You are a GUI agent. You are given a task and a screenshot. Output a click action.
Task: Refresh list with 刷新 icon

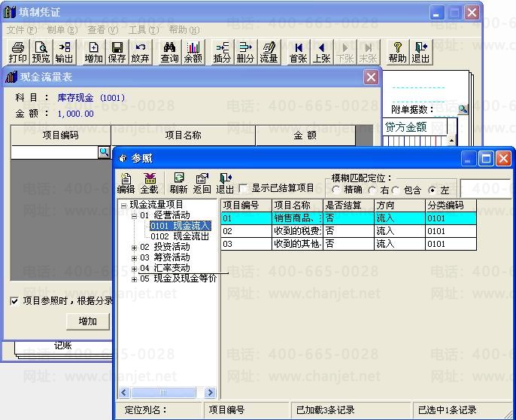[x=179, y=184]
